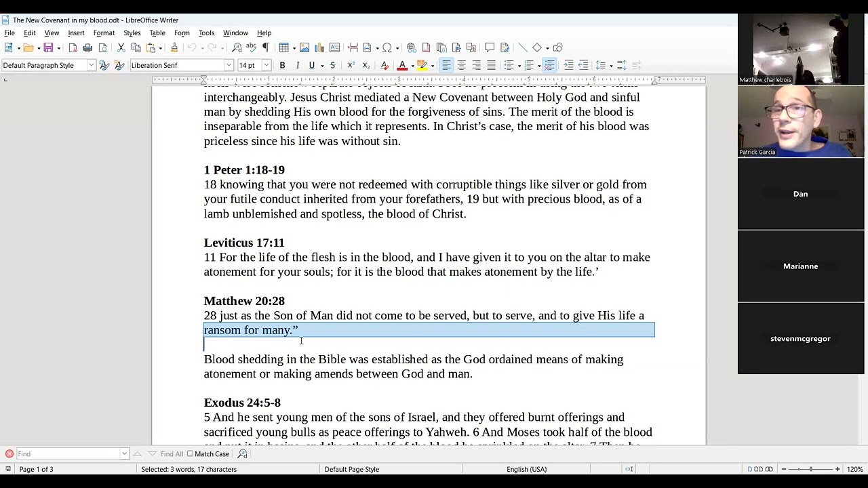The image size is (868, 488).
Task: Click the Insert Line icon
Action: tap(523, 47)
